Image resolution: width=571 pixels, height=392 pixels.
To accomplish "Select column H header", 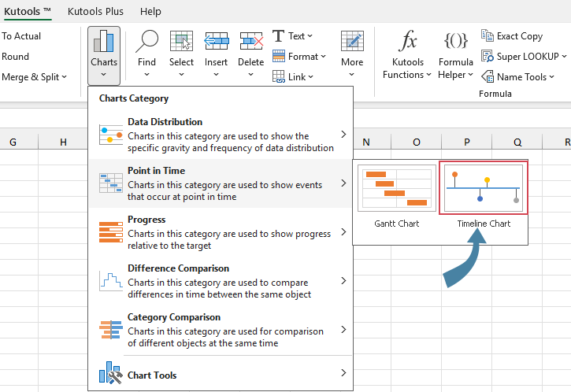I will click(x=63, y=142).
